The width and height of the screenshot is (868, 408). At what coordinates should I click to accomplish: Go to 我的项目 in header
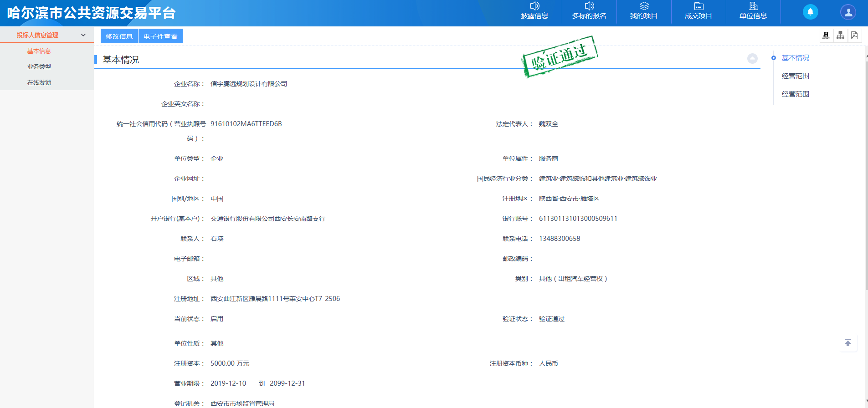pyautogui.click(x=644, y=11)
